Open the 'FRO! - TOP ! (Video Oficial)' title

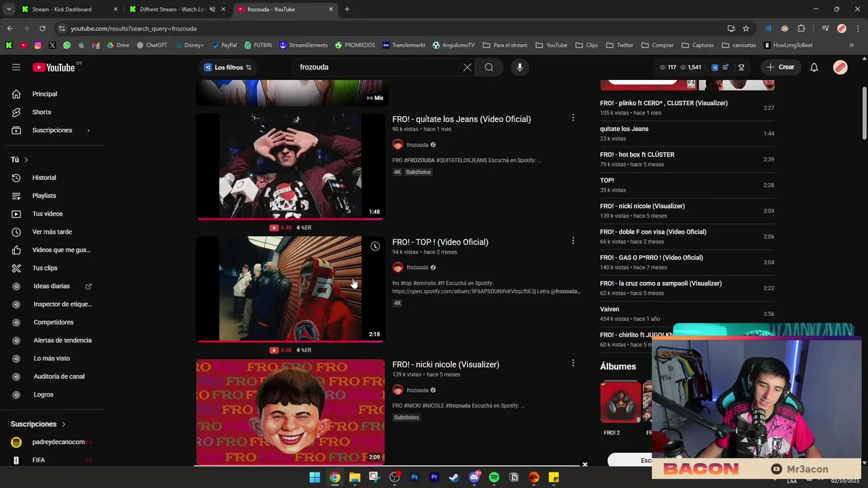coord(440,242)
